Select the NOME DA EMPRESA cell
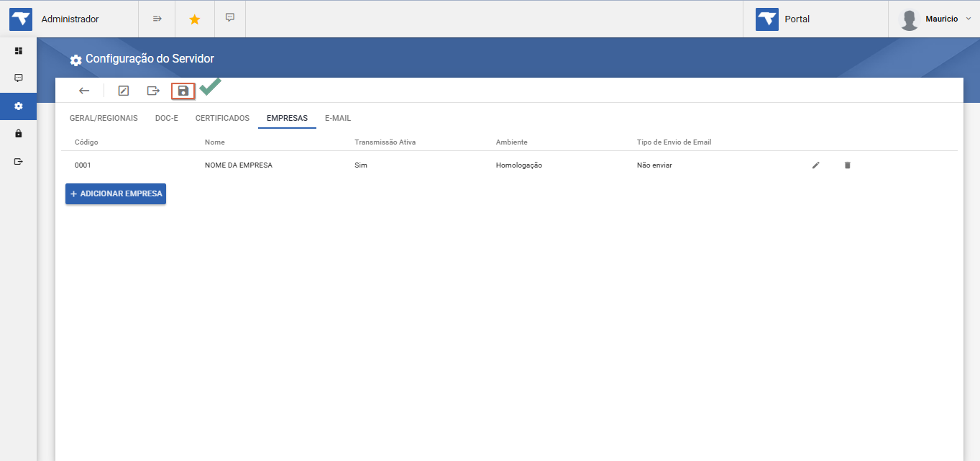 (x=239, y=165)
